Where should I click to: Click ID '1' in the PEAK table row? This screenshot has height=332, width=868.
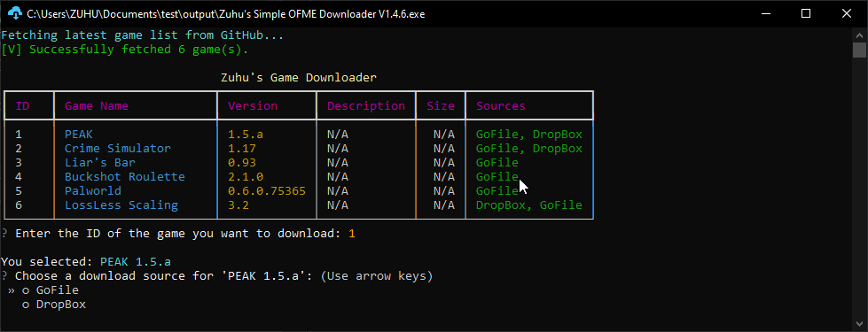[x=19, y=135]
